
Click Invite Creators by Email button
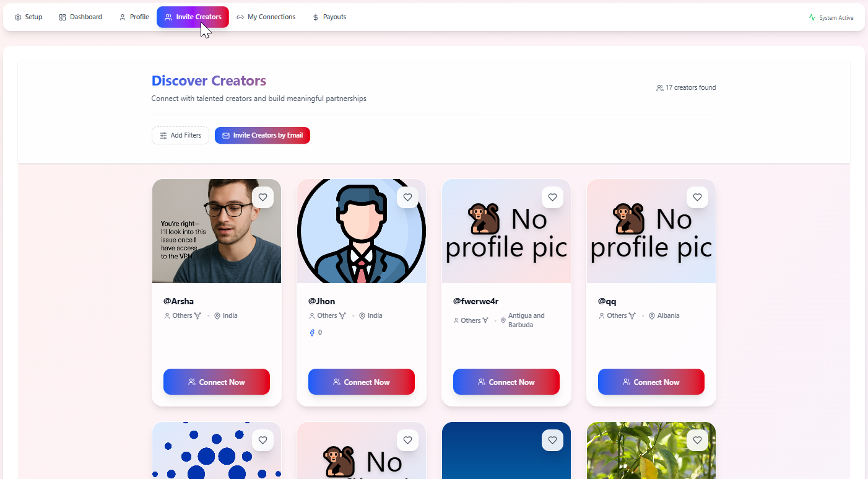pos(263,135)
